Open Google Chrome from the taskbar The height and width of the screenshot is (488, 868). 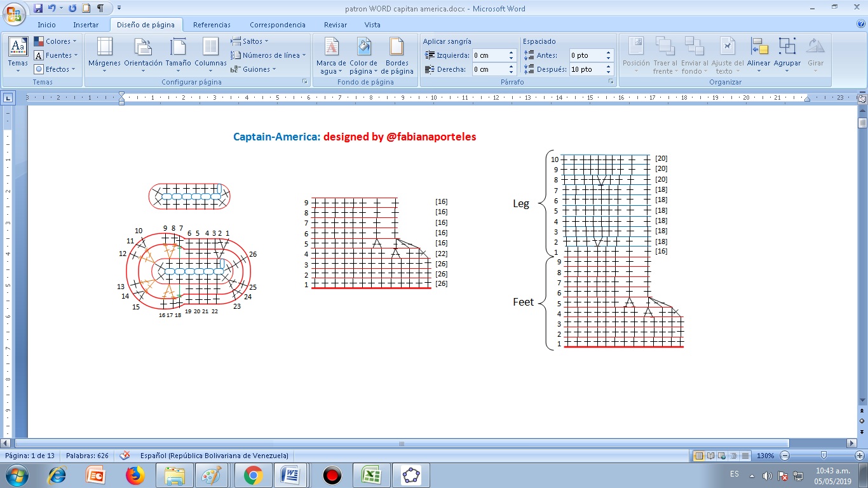pyautogui.click(x=253, y=475)
